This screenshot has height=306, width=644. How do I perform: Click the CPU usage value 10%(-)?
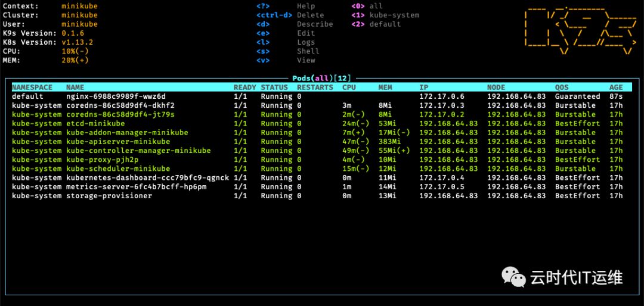[x=75, y=51]
